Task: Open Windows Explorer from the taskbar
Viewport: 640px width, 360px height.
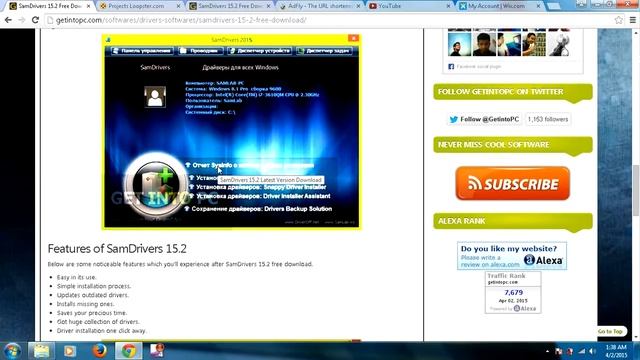Action: [x=41, y=351]
